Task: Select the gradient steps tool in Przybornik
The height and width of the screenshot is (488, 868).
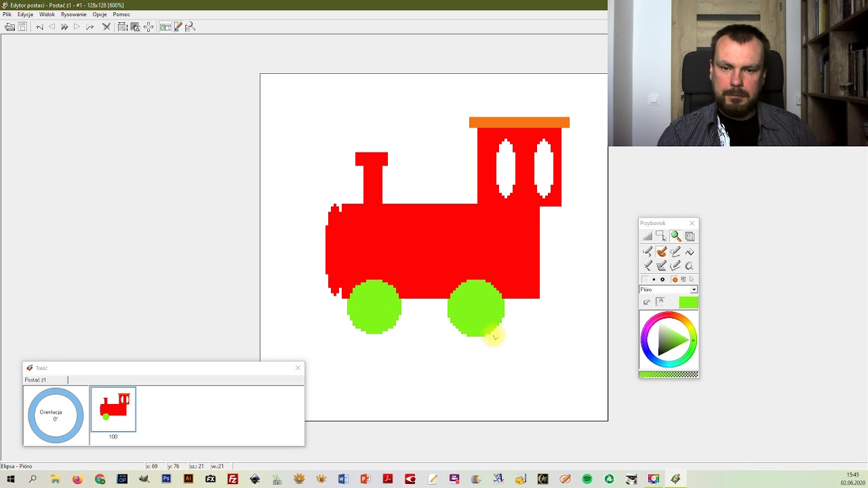Action: click(648, 236)
